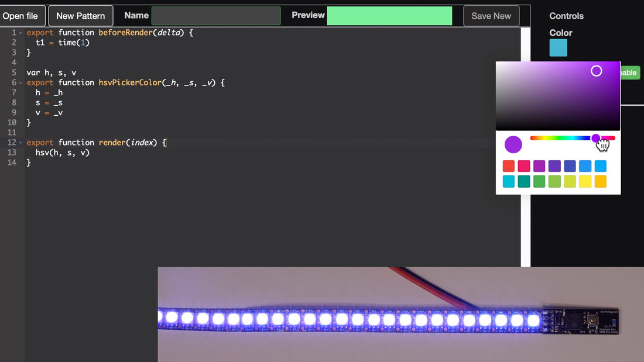The width and height of the screenshot is (644, 362).
Task: Select the red preset swatch in the picker
Action: tap(509, 166)
